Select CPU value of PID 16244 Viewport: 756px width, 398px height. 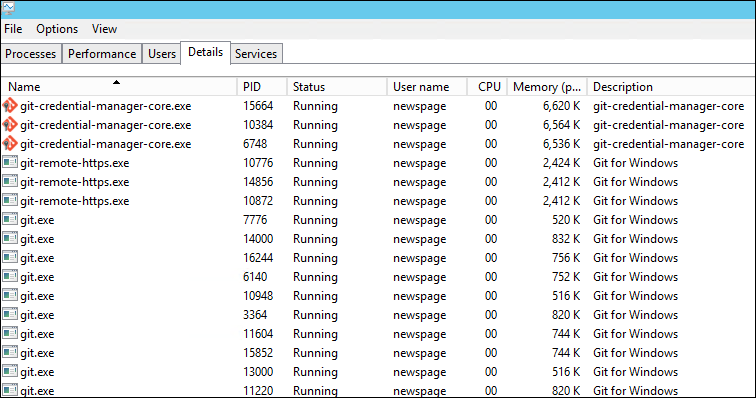(491, 258)
